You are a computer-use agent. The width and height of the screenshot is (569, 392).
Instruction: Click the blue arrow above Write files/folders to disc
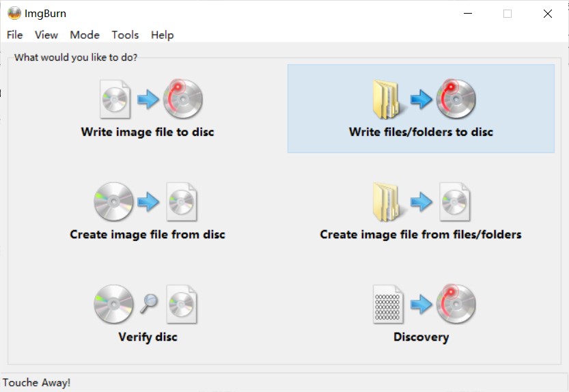tap(421, 99)
